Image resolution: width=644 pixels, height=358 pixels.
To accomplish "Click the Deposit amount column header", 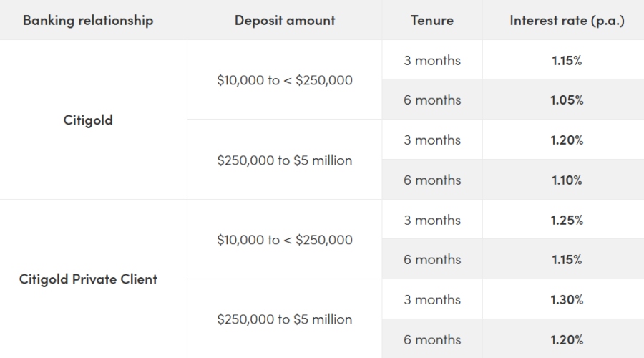I will tap(285, 20).
